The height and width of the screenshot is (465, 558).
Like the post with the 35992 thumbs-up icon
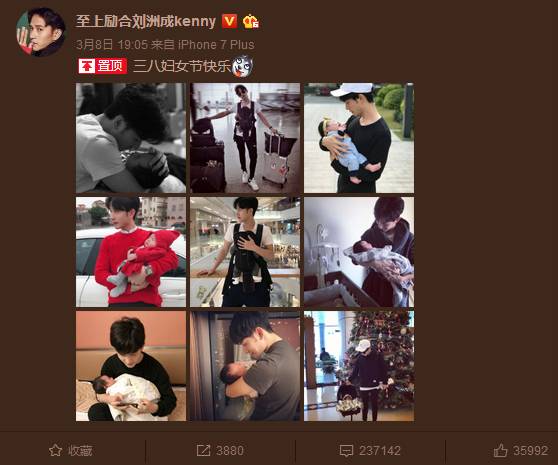click(500, 450)
